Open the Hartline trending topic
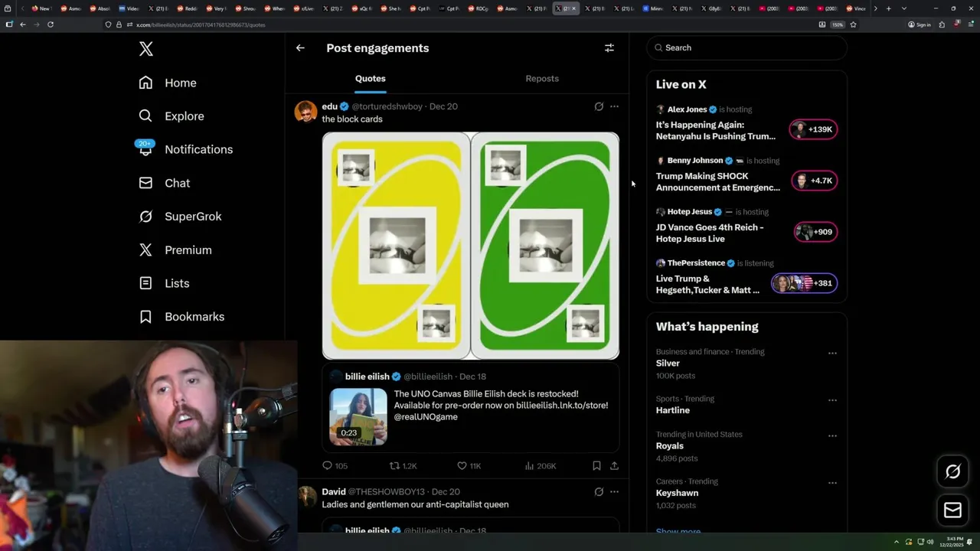The height and width of the screenshot is (551, 980). (673, 410)
